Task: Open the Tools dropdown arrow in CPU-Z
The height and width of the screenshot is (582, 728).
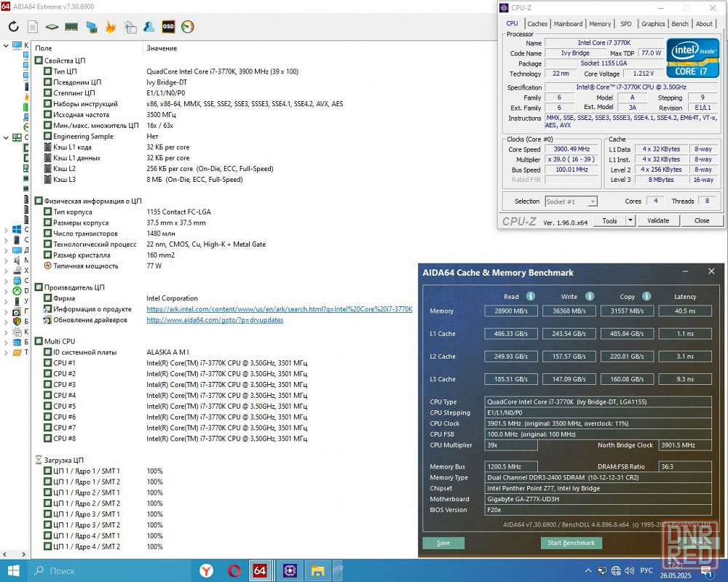Action: click(x=630, y=220)
